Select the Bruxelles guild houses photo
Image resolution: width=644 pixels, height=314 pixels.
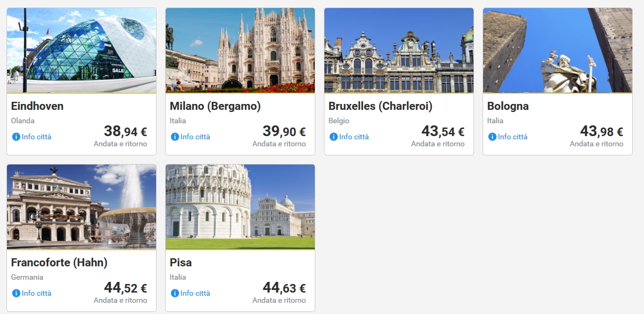[399, 50]
